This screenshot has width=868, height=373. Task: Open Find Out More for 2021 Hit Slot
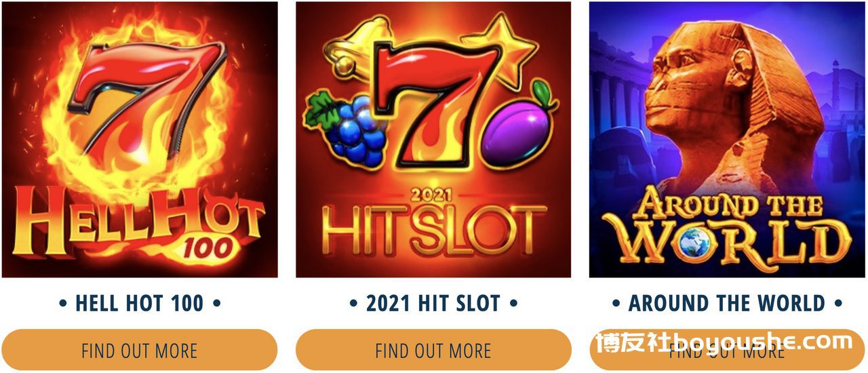433,350
